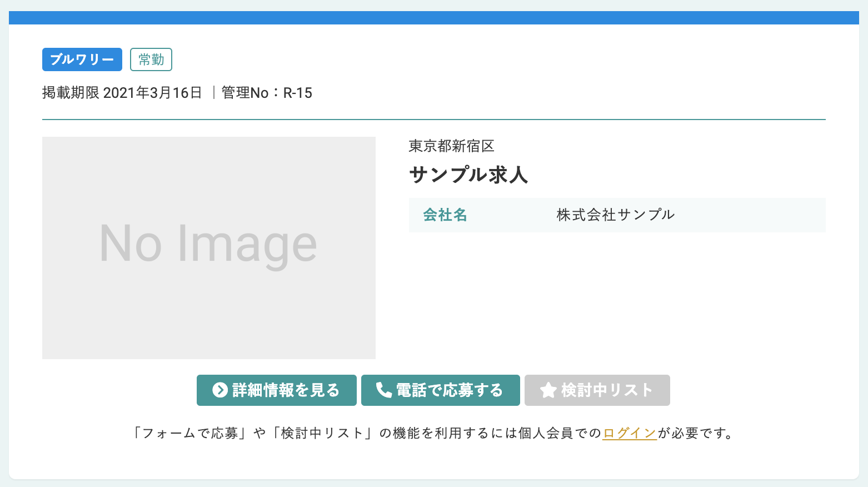Open job details via 詳細情報を見る text
This screenshot has width=868, height=487.
pos(286,390)
